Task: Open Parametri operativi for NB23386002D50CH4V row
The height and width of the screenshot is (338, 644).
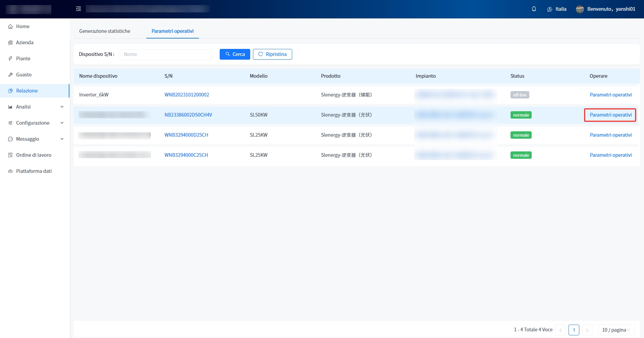Action: point(610,115)
